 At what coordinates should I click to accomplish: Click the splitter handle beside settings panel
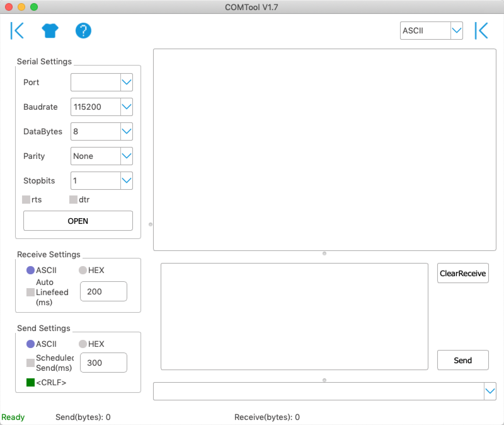pos(151,224)
